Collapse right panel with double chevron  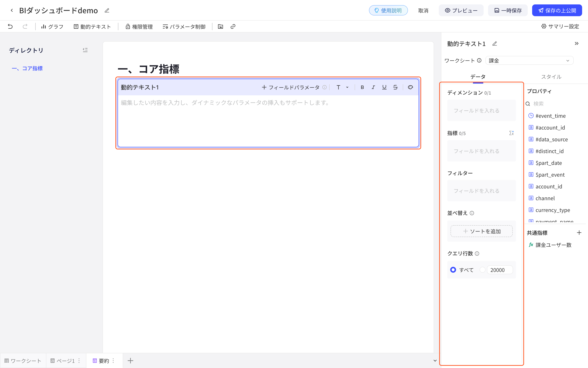pyautogui.click(x=577, y=44)
